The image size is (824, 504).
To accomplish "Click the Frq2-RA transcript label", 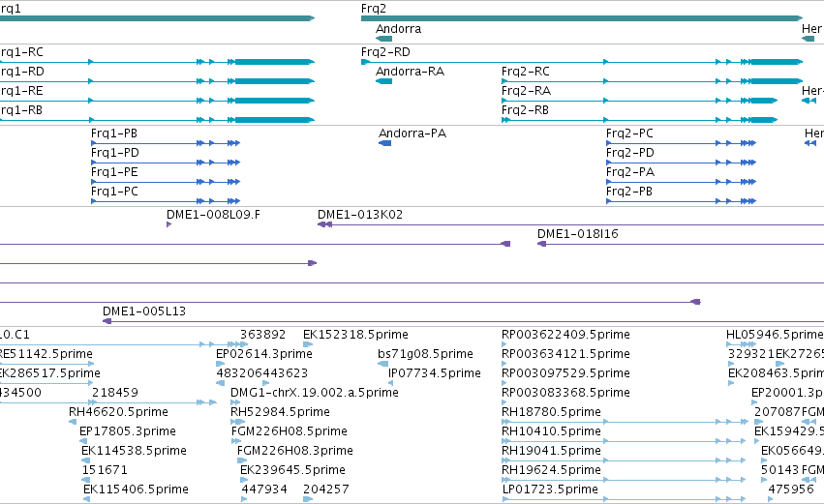I will click(526, 91).
